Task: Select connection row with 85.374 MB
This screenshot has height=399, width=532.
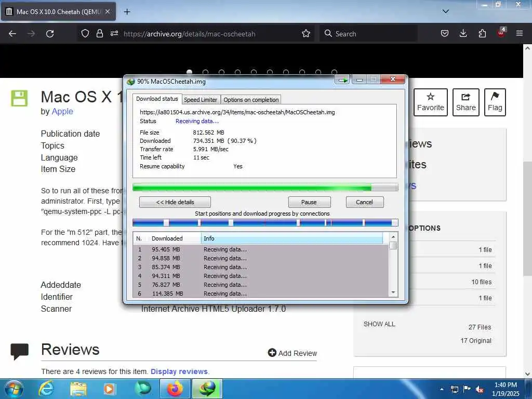Action: pos(261,267)
